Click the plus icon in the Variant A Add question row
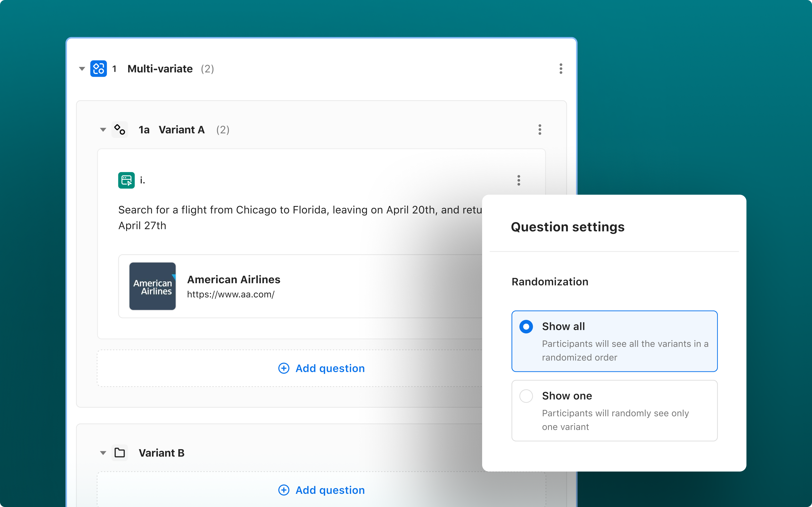This screenshot has height=507, width=812. 283,368
